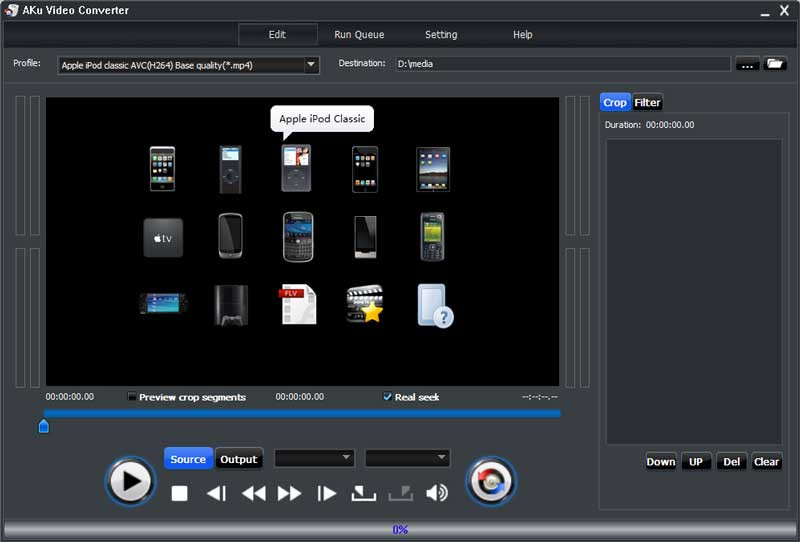This screenshot has height=542, width=800.
Task: Enable Preview crop segments checkbox
Action: [x=132, y=397]
